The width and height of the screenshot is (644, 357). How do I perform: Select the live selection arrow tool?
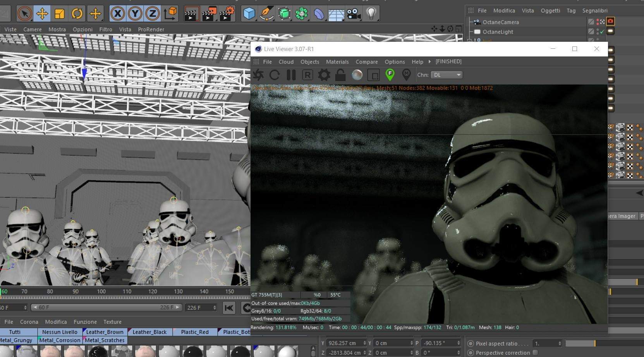(x=24, y=14)
